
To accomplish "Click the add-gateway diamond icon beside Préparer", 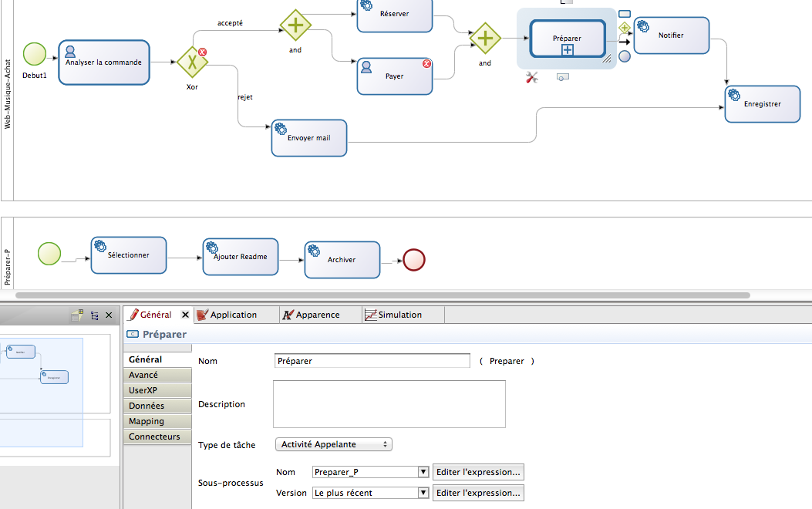I will pos(625,28).
